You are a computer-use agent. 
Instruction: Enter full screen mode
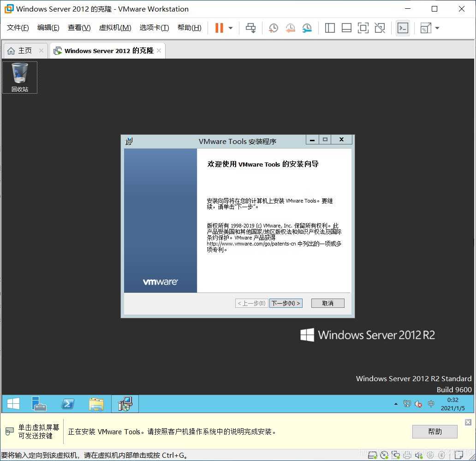pyautogui.click(x=363, y=28)
